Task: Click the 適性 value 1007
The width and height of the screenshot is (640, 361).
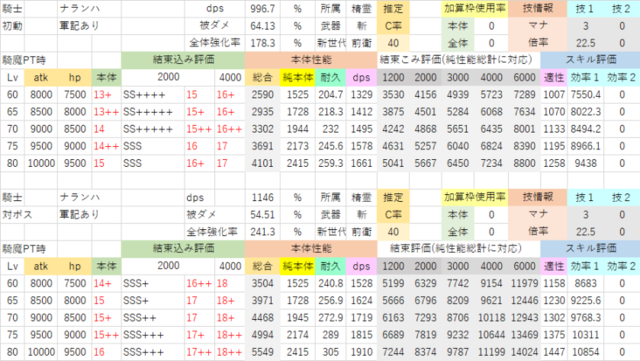Action: [x=554, y=95]
